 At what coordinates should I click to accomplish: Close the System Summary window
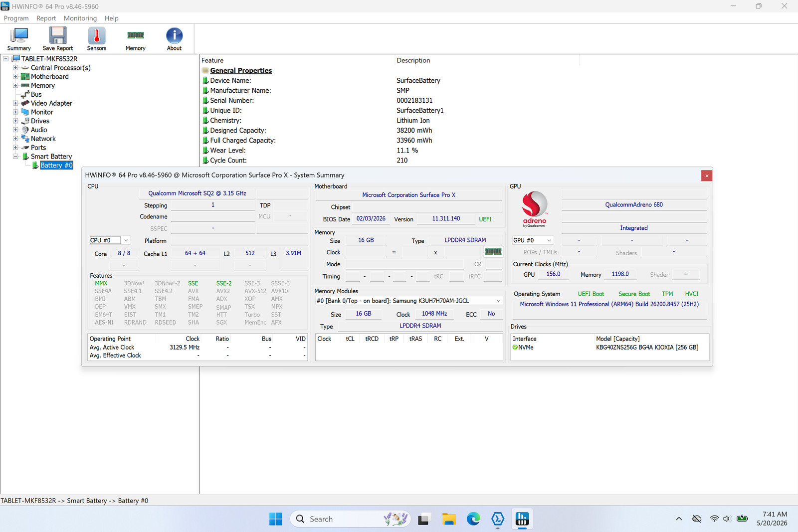[x=707, y=176]
